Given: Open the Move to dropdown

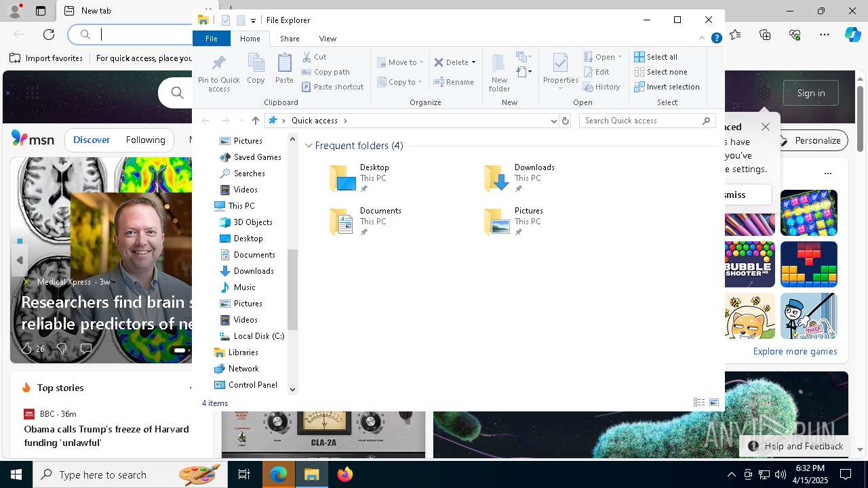Looking at the screenshot, I should point(400,62).
